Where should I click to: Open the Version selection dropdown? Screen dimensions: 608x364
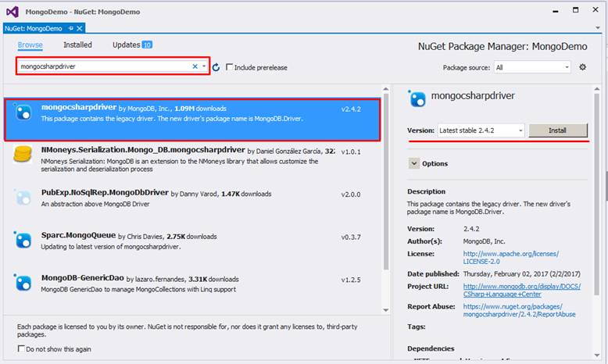tap(480, 130)
